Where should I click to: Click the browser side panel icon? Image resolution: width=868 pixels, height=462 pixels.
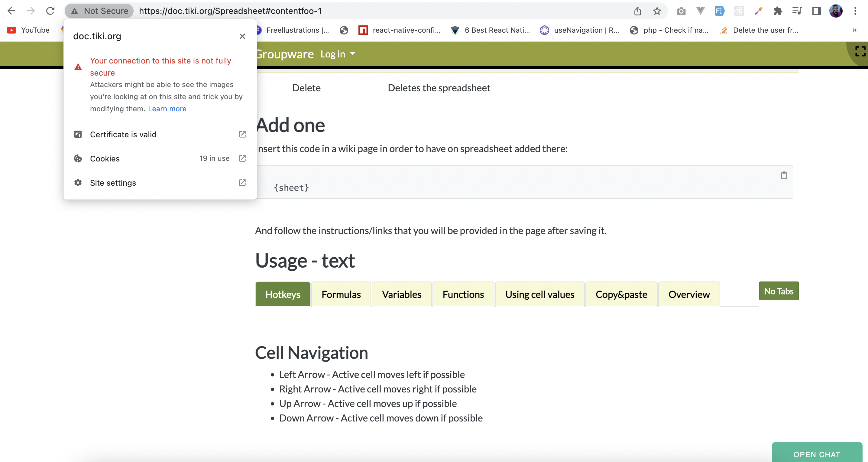pyautogui.click(x=816, y=11)
